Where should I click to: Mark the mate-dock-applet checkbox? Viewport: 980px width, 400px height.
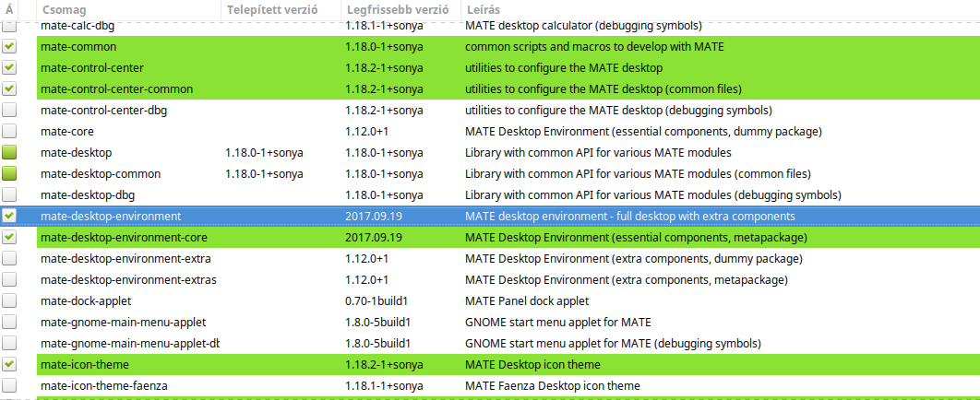(x=9, y=300)
